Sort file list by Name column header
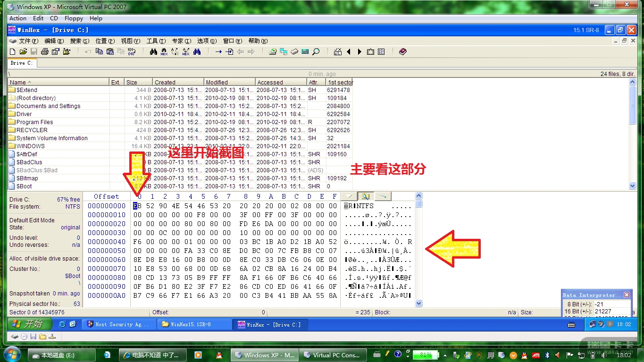The image size is (644, 362). [x=59, y=82]
